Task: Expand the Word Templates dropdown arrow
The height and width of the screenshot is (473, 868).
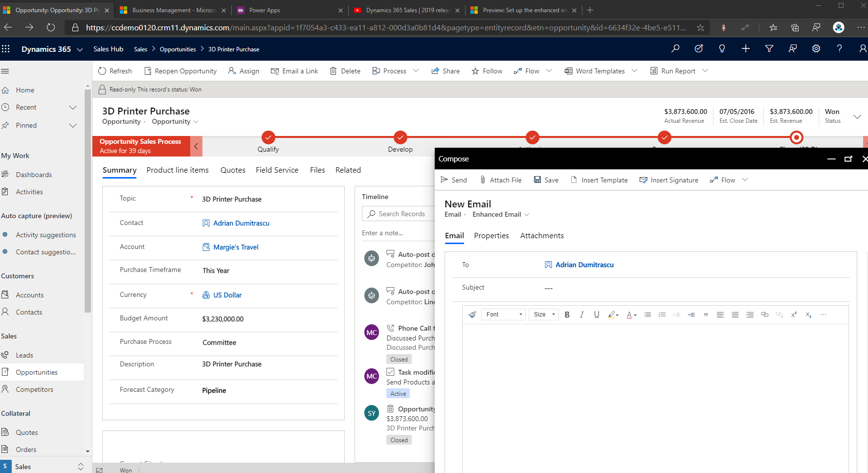Action: pyautogui.click(x=634, y=71)
